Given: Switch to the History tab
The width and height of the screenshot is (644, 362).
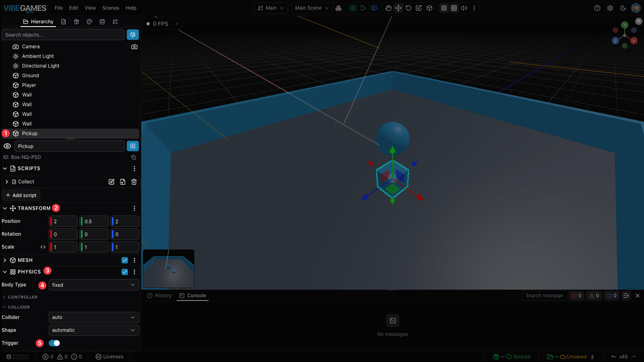Looking at the screenshot, I should click(159, 296).
